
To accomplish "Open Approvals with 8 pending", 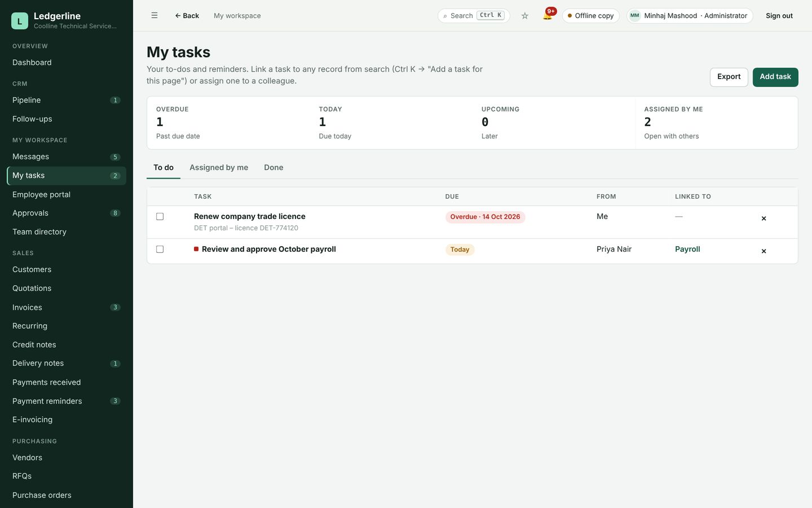I will coord(67,213).
